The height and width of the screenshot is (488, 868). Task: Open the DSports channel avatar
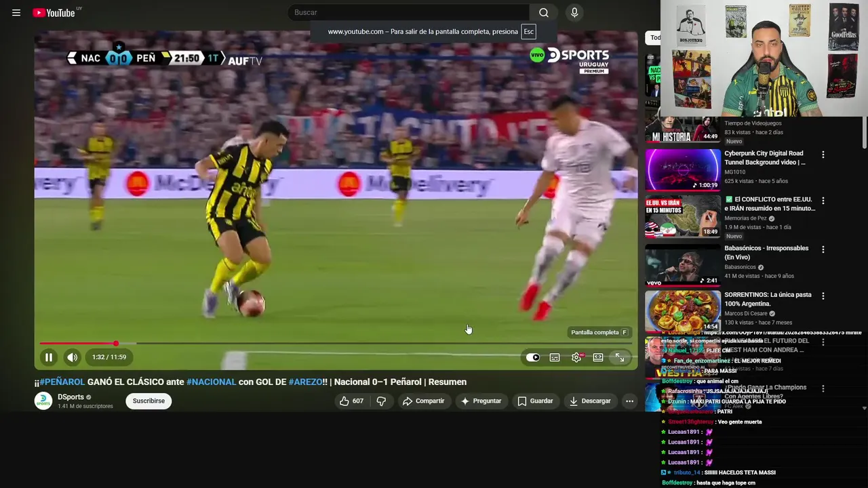point(43,401)
